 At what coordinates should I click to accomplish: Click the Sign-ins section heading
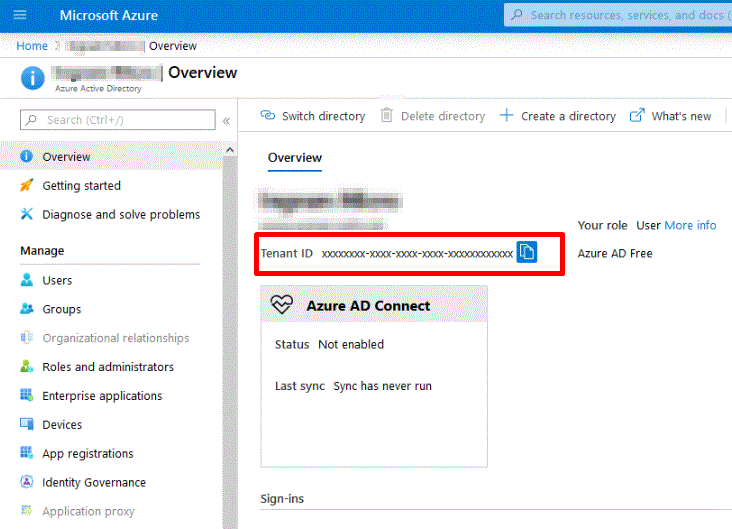[282, 499]
